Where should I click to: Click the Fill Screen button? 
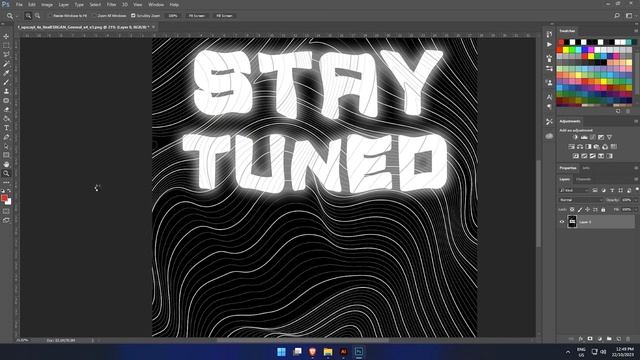[224, 16]
